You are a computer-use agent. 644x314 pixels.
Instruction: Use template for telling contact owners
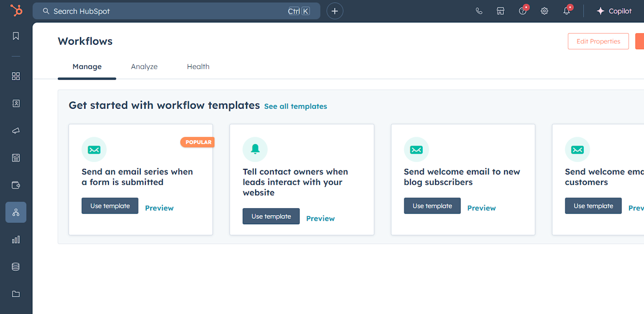point(271,216)
